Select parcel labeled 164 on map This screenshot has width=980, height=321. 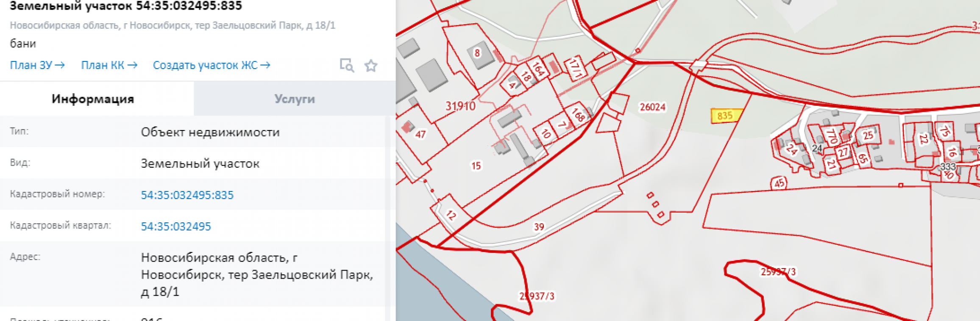click(538, 69)
